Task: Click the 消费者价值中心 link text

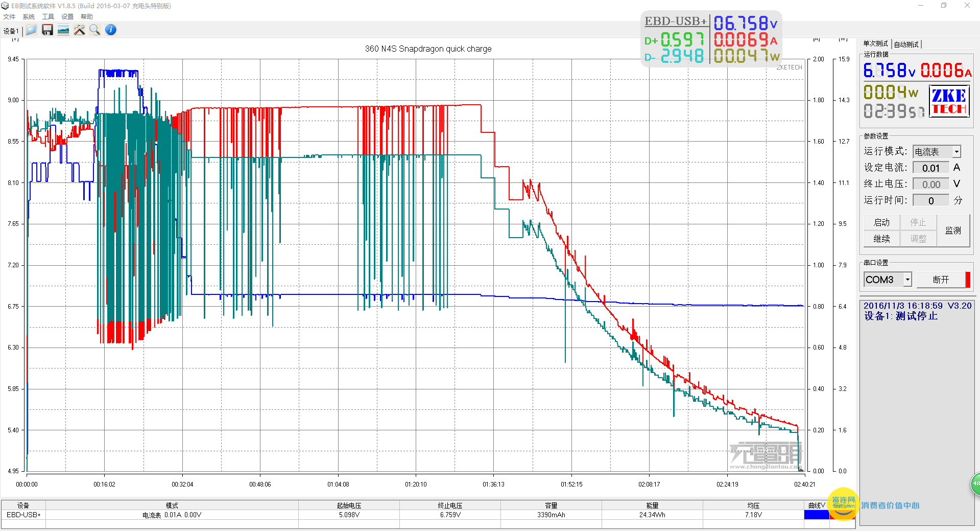Action: 890,505
